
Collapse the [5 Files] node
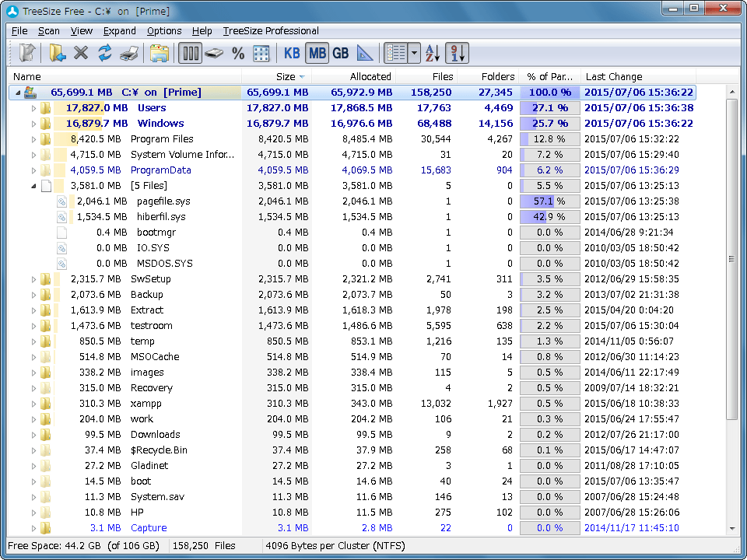pyautogui.click(x=33, y=186)
